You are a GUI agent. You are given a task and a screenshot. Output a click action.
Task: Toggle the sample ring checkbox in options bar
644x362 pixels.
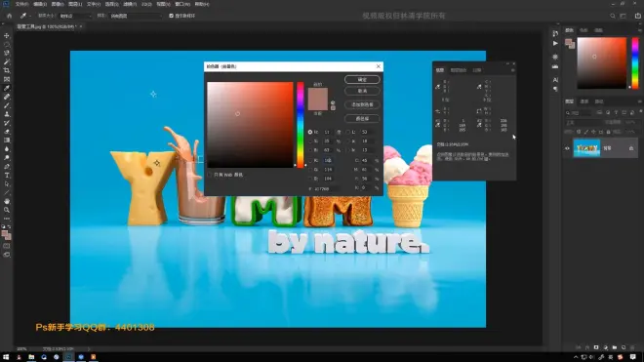click(x=172, y=16)
